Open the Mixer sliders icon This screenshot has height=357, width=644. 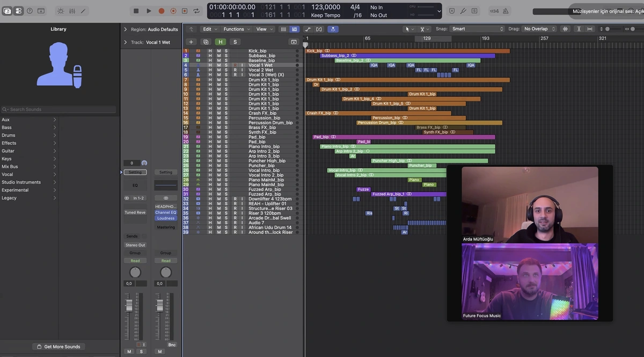pyautogui.click(x=72, y=11)
